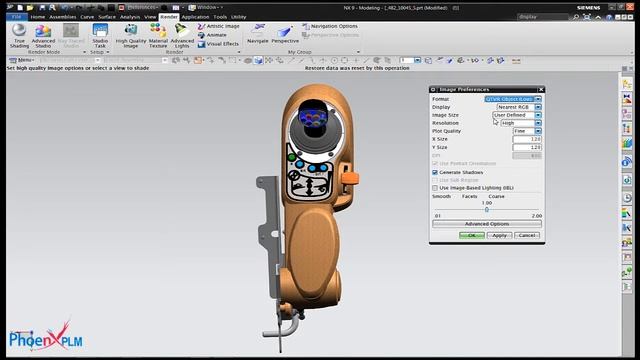Open the Visual Effects command
The height and width of the screenshot is (360, 640).
pyautogui.click(x=218, y=44)
